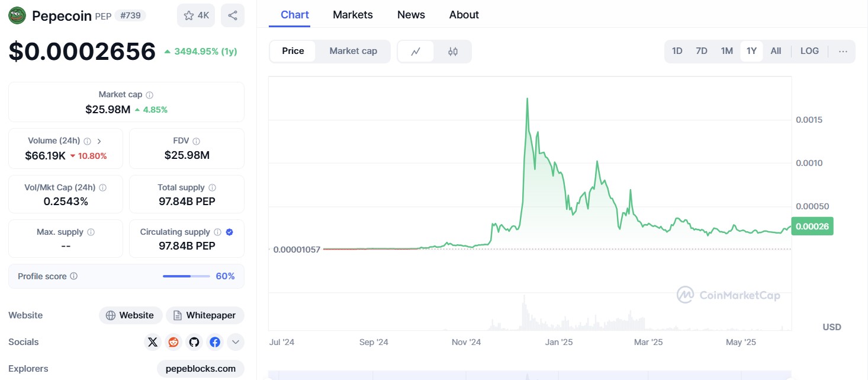868x380 pixels.
Task: Select the line chart icon
Action: [416, 52]
